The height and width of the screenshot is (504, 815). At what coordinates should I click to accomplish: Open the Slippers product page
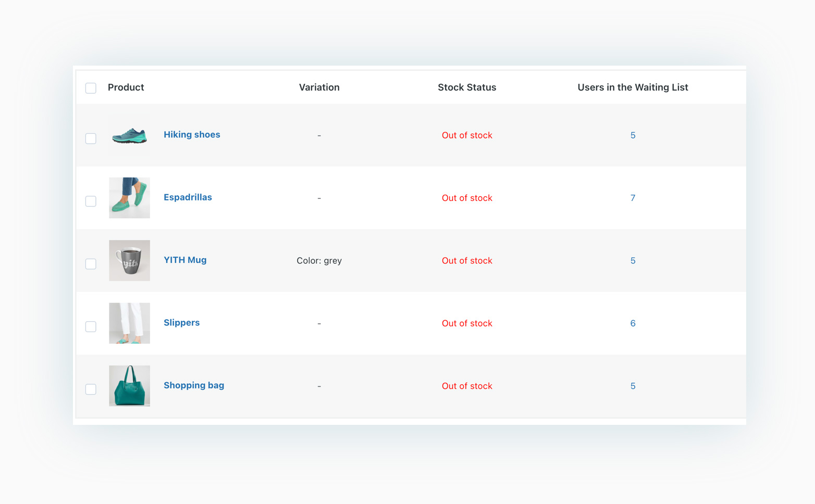pyautogui.click(x=181, y=323)
